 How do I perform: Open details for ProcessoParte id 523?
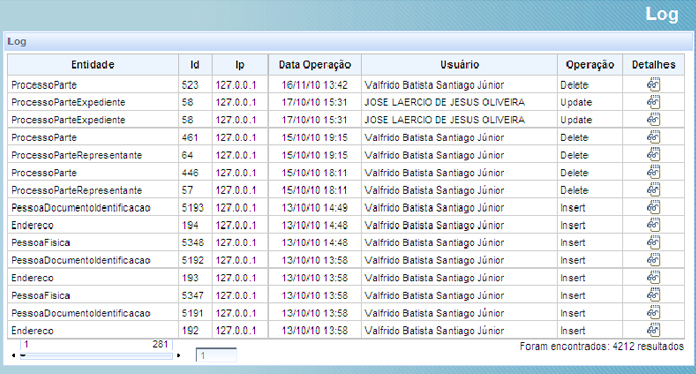653,84
